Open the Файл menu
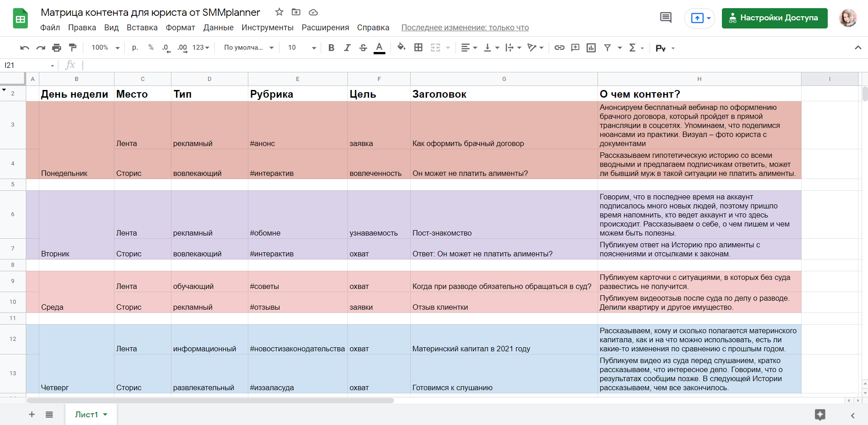The width and height of the screenshot is (868, 425). click(x=50, y=28)
